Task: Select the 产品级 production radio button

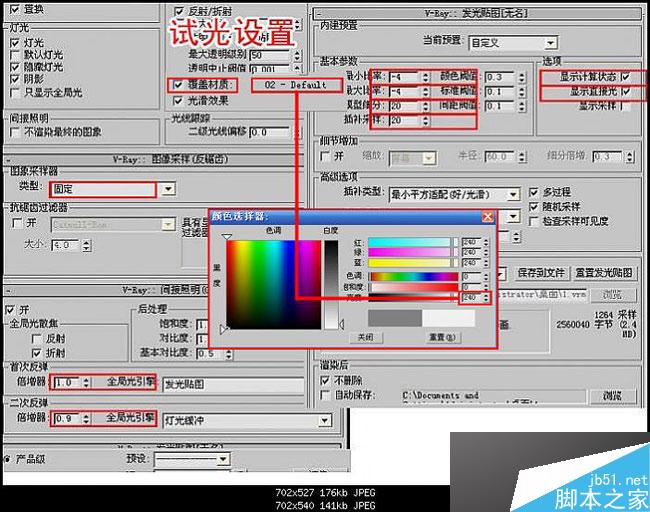Action: [7, 459]
